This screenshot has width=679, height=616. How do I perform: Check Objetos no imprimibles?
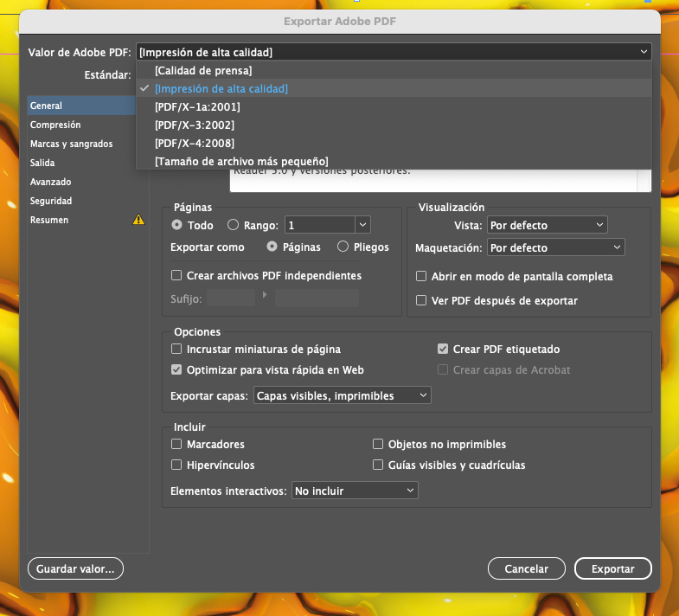coord(378,445)
